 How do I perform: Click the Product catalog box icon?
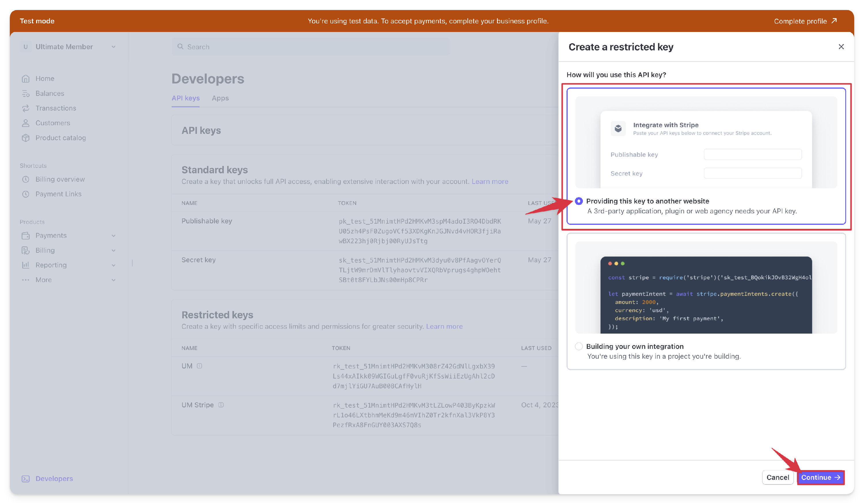tap(26, 138)
